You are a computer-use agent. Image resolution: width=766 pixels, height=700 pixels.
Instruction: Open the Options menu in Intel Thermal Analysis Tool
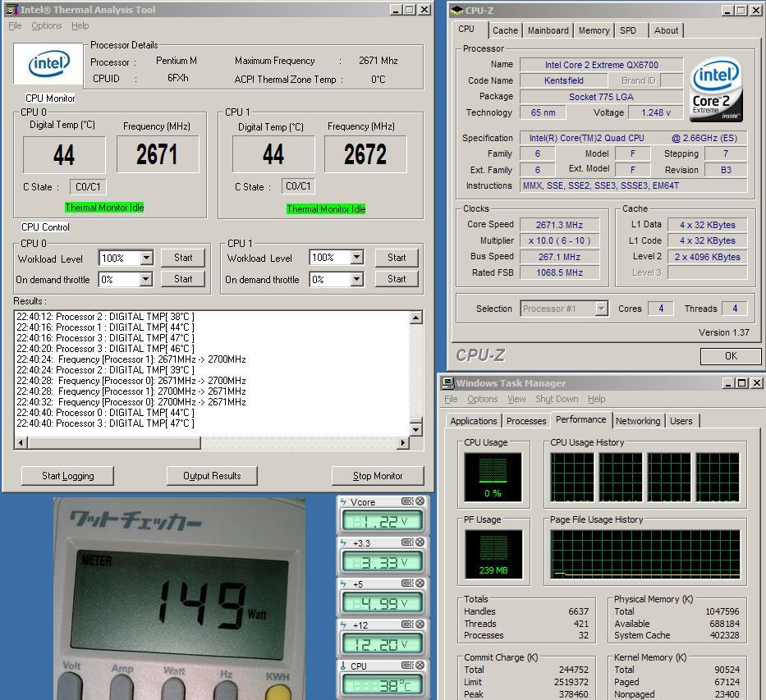coord(47,25)
